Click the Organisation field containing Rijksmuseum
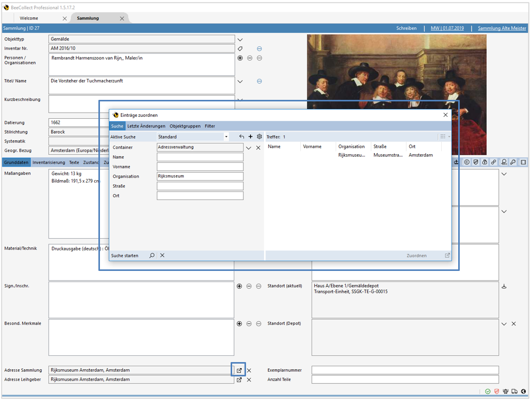The width and height of the screenshot is (532, 401). click(x=200, y=176)
